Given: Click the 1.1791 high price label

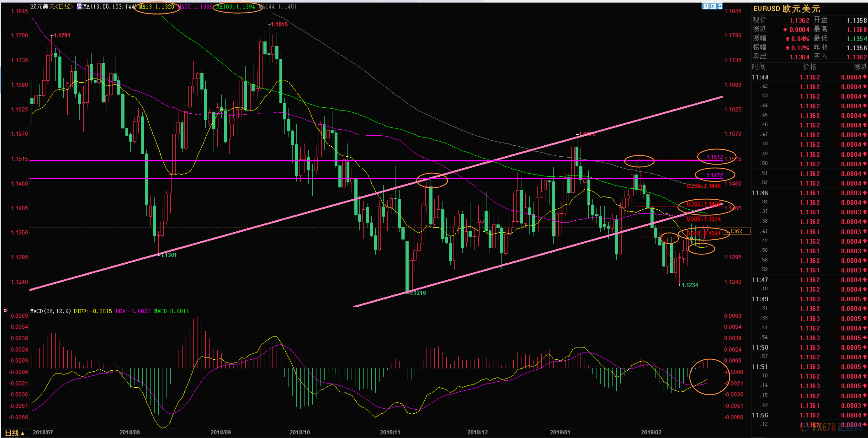Looking at the screenshot, I should pos(62,35).
